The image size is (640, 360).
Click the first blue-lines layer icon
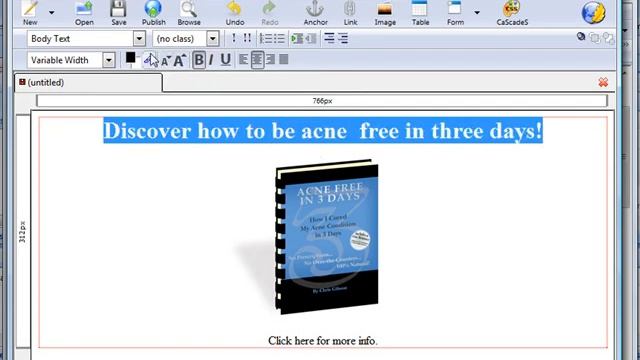(x=329, y=38)
